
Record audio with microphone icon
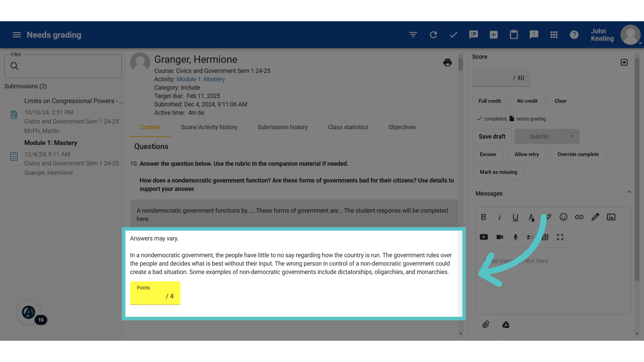coord(516,237)
